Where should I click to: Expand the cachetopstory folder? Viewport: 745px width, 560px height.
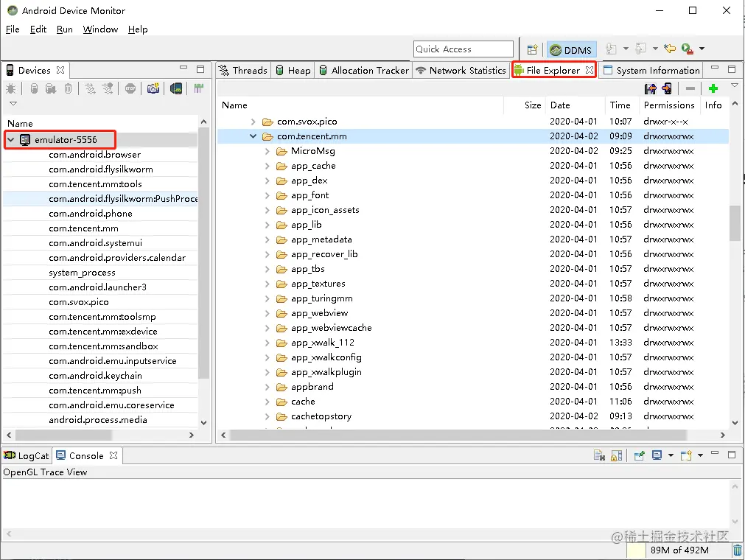[267, 416]
